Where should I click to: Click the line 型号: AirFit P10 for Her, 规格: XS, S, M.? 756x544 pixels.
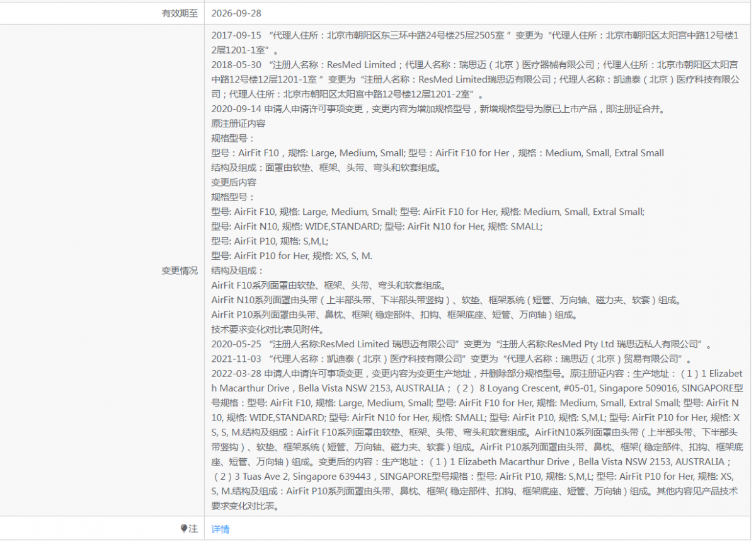click(292, 256)
